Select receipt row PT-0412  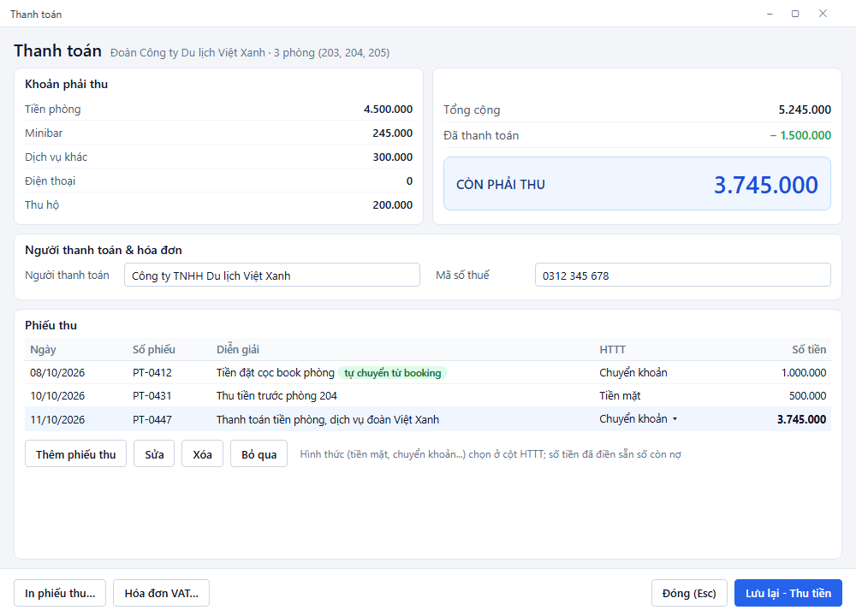(x=428, y=373)
